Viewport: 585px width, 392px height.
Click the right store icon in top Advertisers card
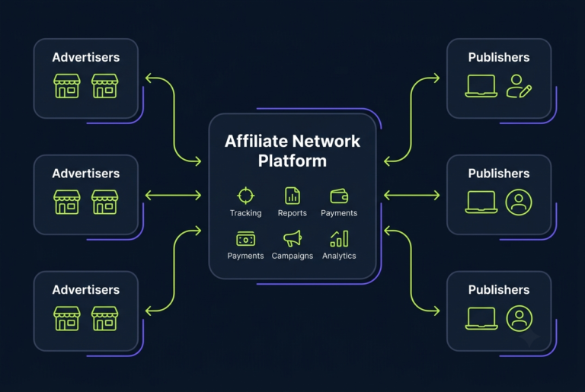(105, 86)
